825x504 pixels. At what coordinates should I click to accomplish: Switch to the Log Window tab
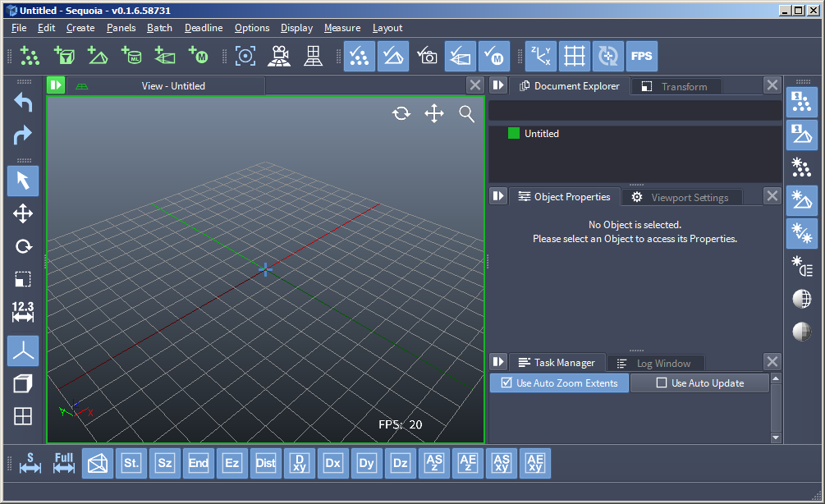656,363
